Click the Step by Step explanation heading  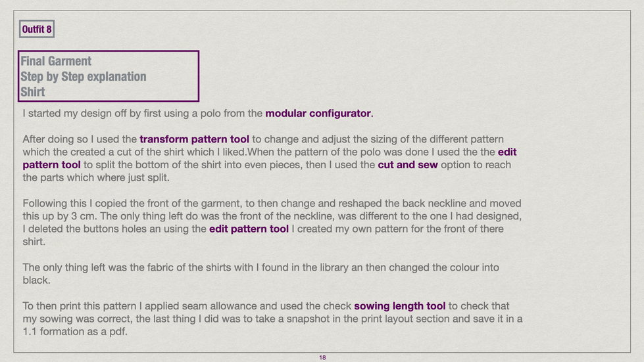[83, 76]
